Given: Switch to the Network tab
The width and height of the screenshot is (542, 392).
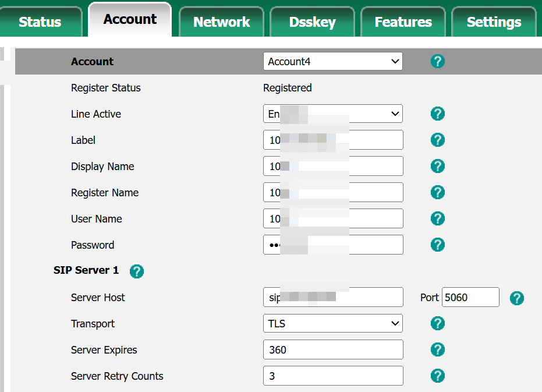Looking at the screenshot, I should (x=221, y=22).
